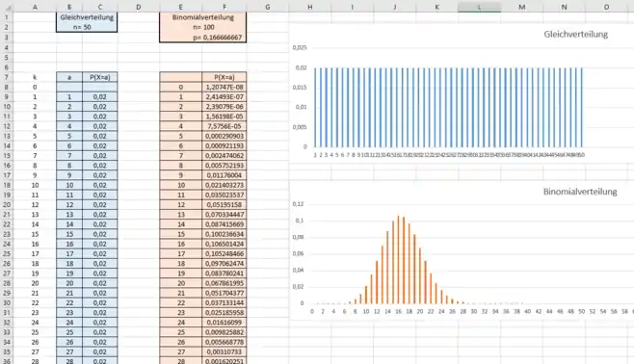Click the horizontal axis labels of Gleichverteilung chart
The height and width of the screenshot is (364, 634).
449,155
